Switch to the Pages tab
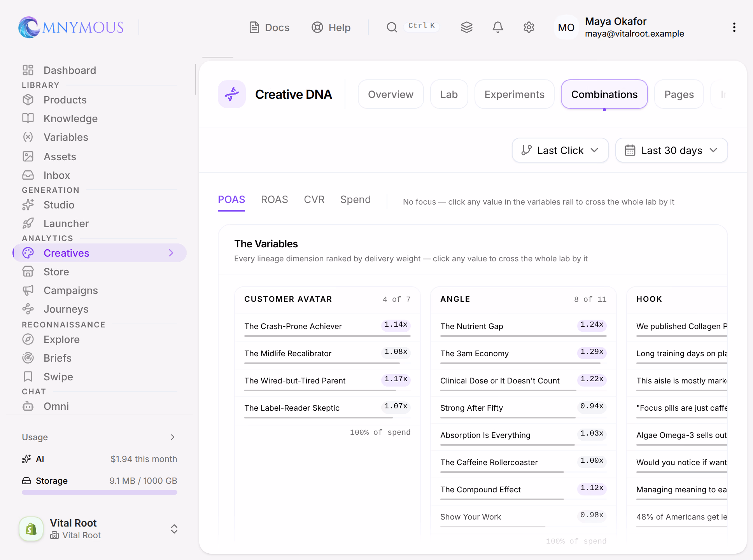This screenshot has height=560, width=753. 679,94
